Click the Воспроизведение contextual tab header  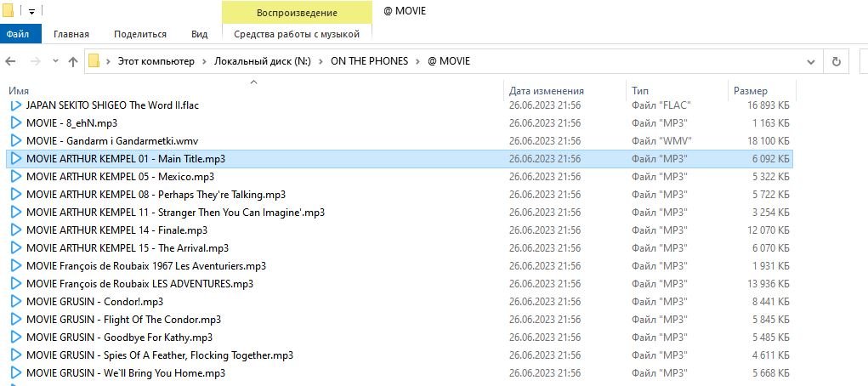click(297, 13)
